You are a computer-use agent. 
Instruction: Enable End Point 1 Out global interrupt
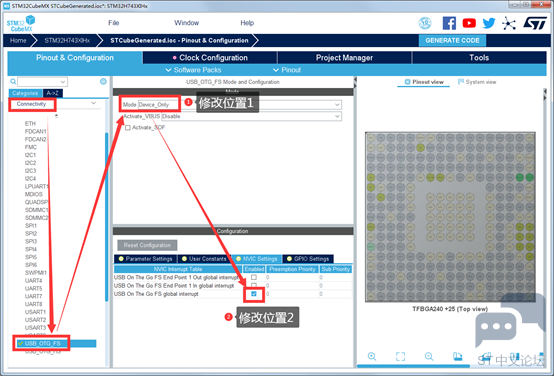click(254, 277)
